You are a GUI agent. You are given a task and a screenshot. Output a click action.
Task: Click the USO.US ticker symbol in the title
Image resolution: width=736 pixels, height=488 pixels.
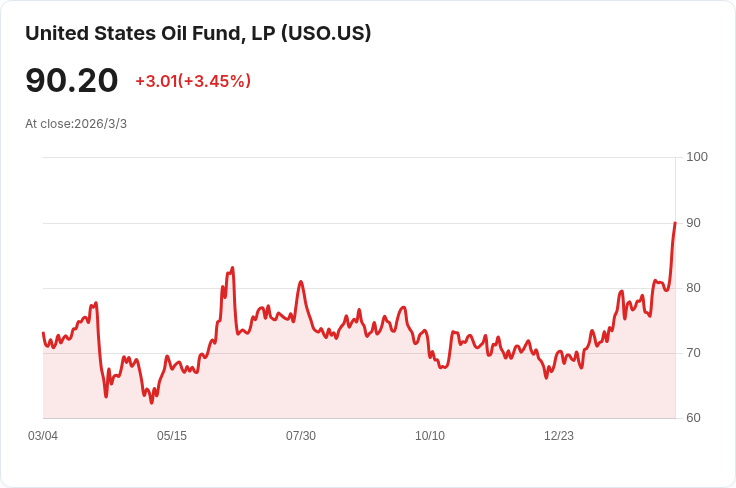[x=327, y=33]
